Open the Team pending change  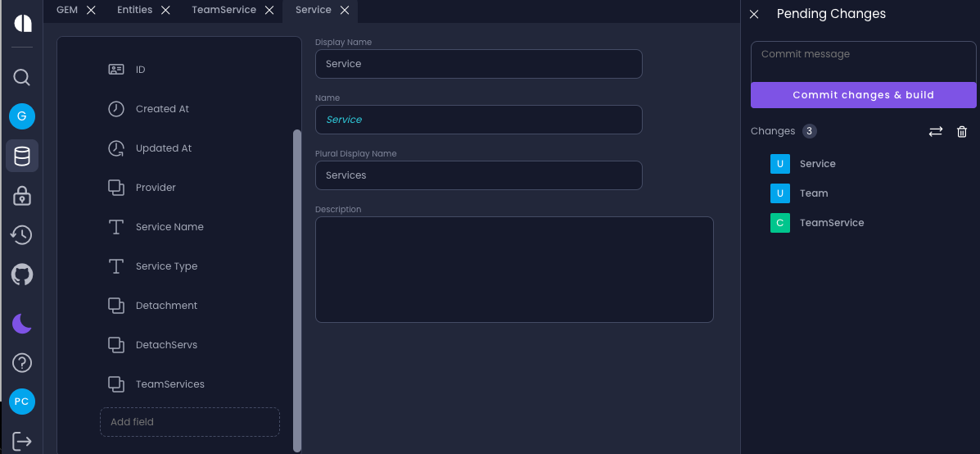[814, 193]
